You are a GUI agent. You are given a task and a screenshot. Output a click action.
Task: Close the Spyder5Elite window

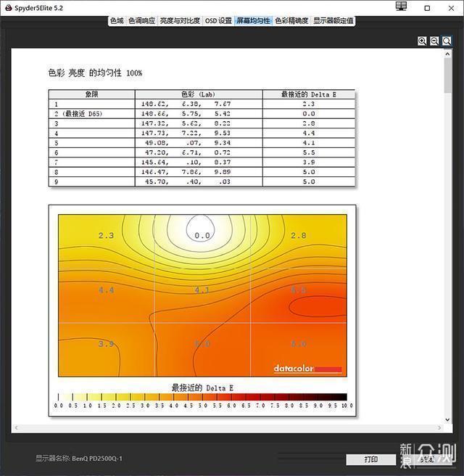tap(451, 8)
